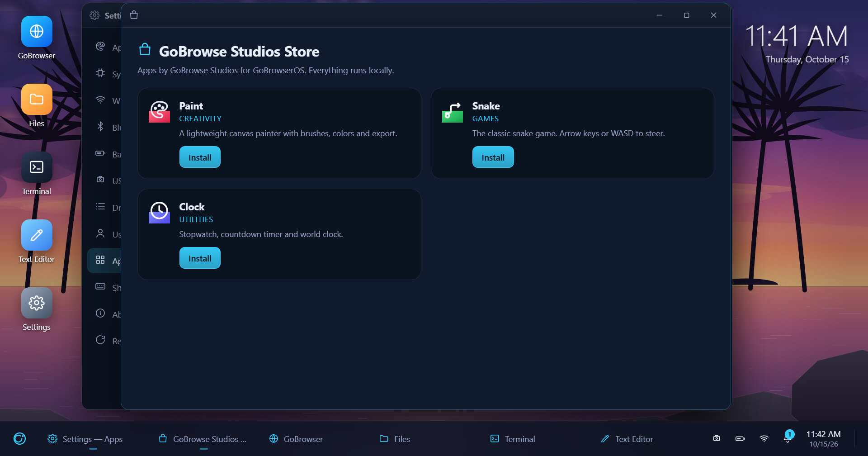Select the Apps grid item in Settings sidebar
Viewport: 868px width, 456px height.
(104, 261)
